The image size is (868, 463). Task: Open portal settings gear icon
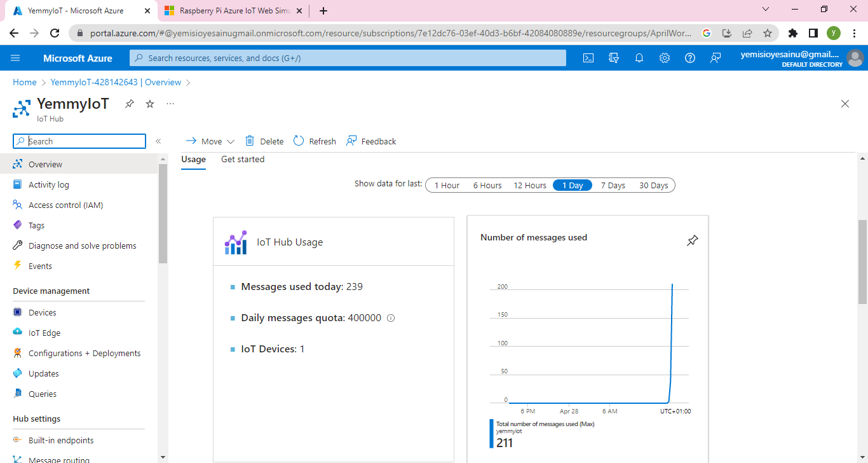(x=665, y=58)
